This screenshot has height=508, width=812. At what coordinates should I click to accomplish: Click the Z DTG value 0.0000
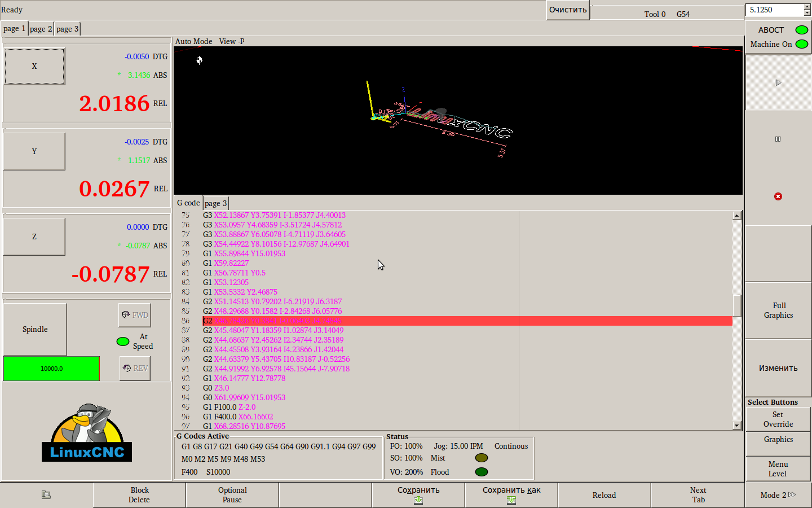click(138, 227)
